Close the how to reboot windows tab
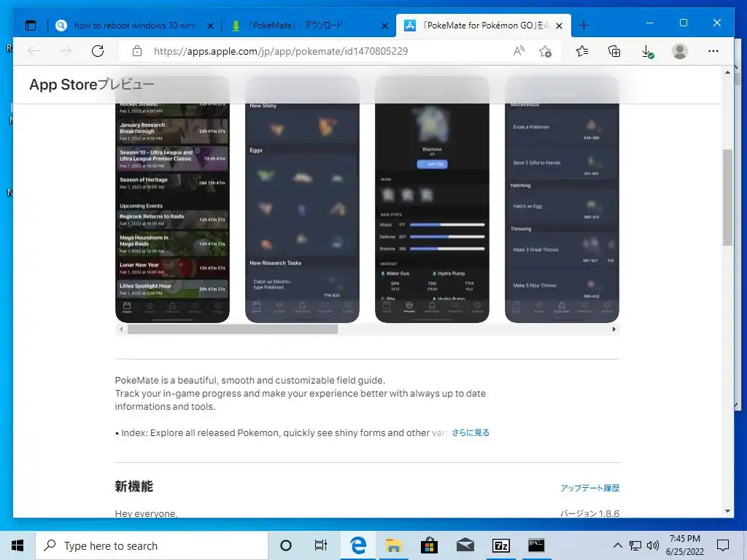 (210, 26)
